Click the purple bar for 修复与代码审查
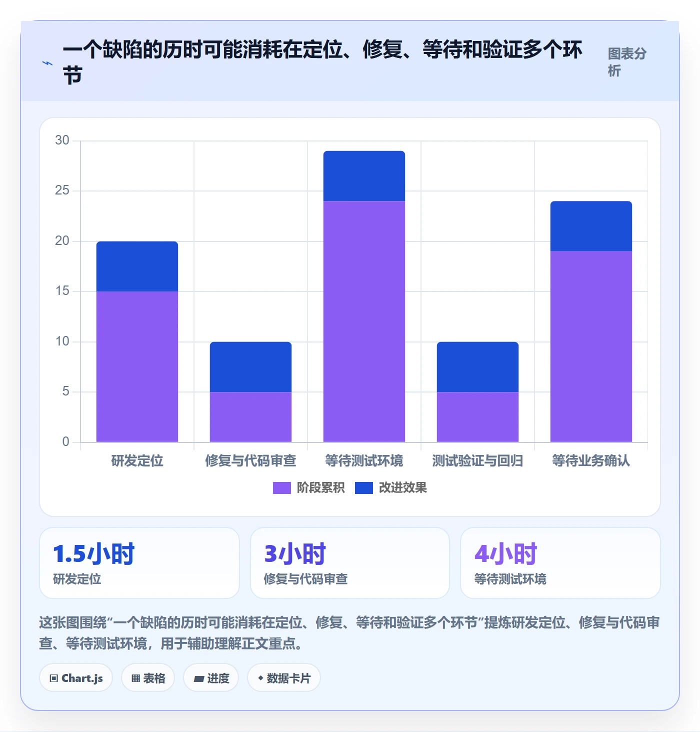The width and height of the screenshot is (700, 732). [x=250, y=417]
